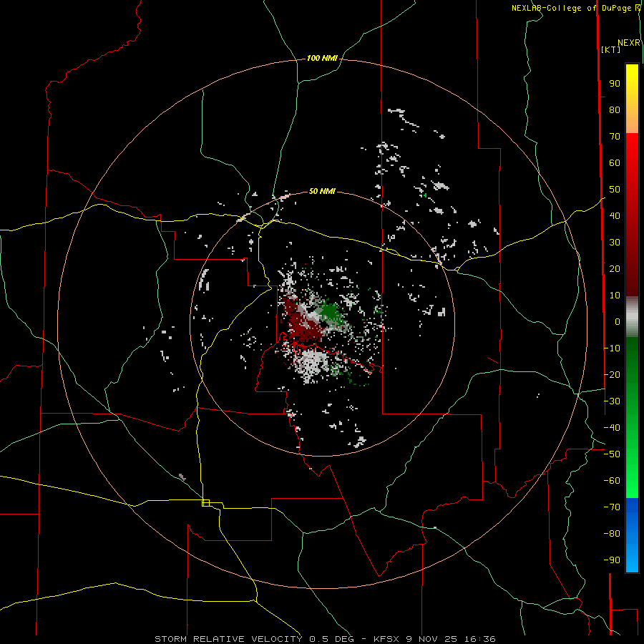Click the 60 value on velocity scale
Image resolution: width=644 pixels, height=644 pixels.
click(615, 163)
